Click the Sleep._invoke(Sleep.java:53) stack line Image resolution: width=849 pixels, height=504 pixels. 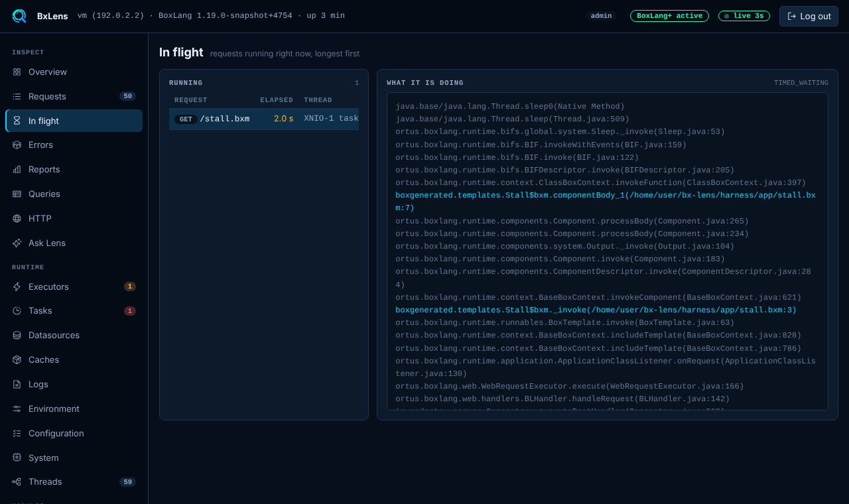[560, 131]
